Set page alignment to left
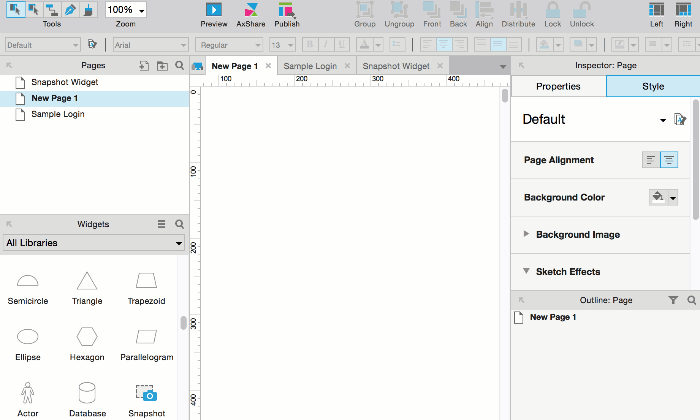This screenshot has height=420, width=700. point(651,160)
